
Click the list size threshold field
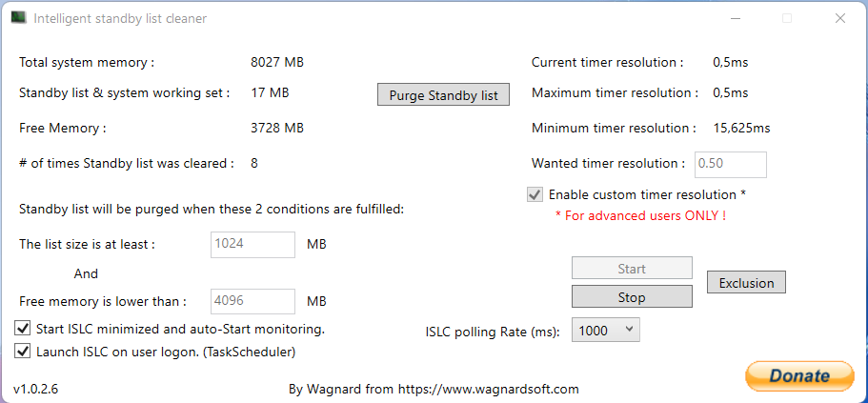click(x=252, y=244)
